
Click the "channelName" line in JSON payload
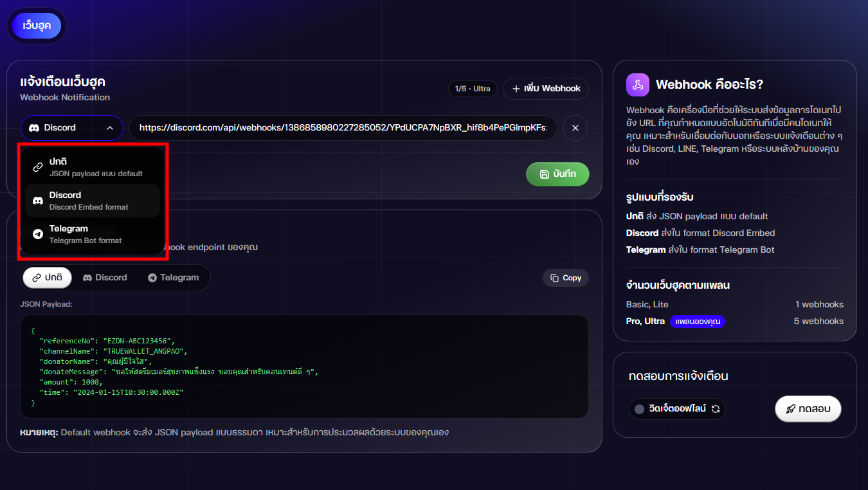113,351
